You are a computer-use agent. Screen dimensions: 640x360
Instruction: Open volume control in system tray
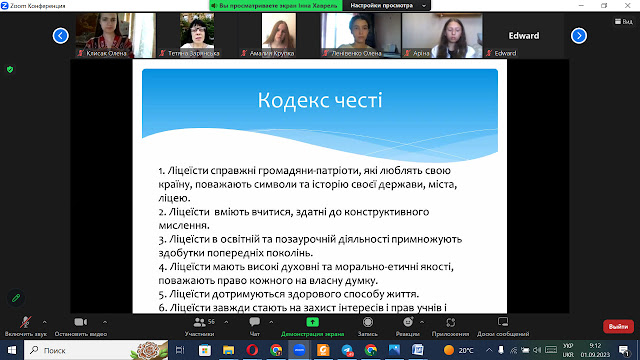tap(537, 350)
